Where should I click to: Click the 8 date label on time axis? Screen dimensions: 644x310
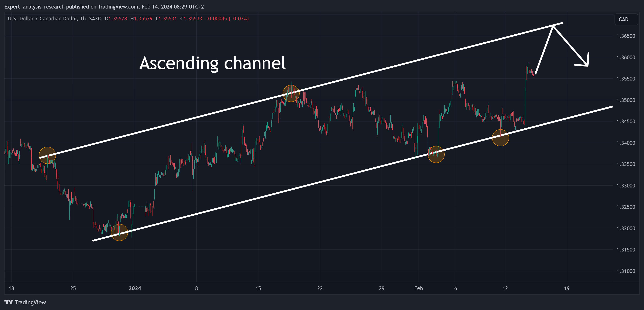[x=197, y=288]
